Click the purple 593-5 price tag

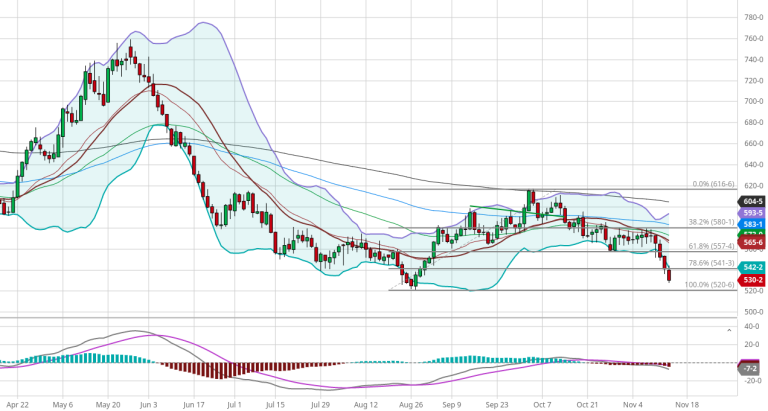click(x=751, y=214)
